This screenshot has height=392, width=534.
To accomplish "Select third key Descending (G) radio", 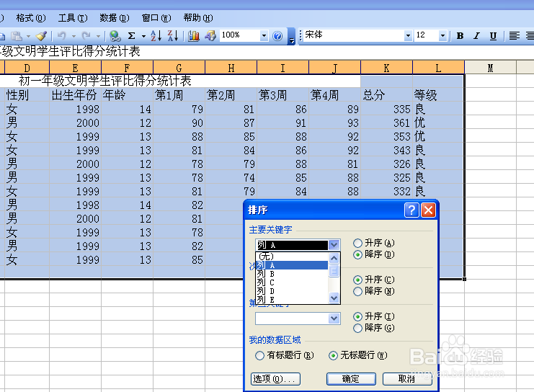I will click(357, 329).
